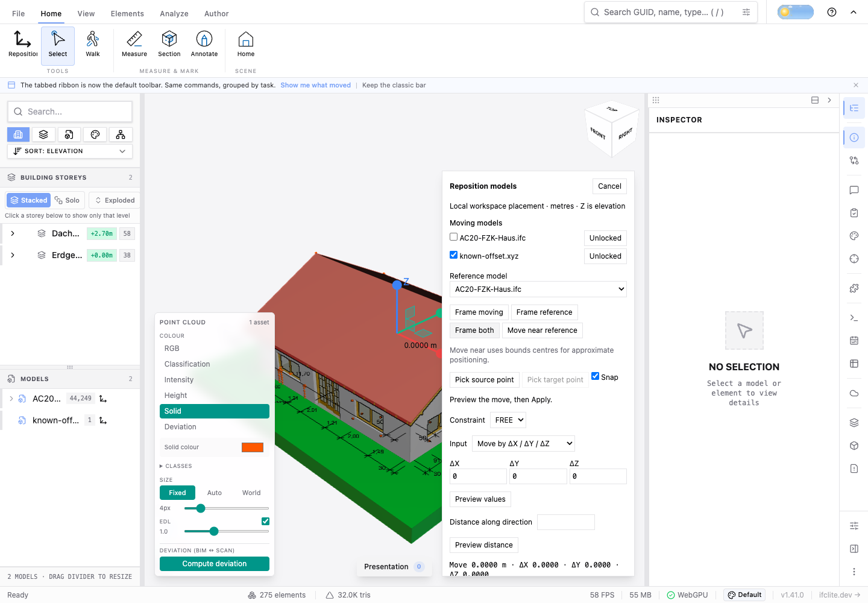Open the cloud icon in right rail

coord(854,393)
